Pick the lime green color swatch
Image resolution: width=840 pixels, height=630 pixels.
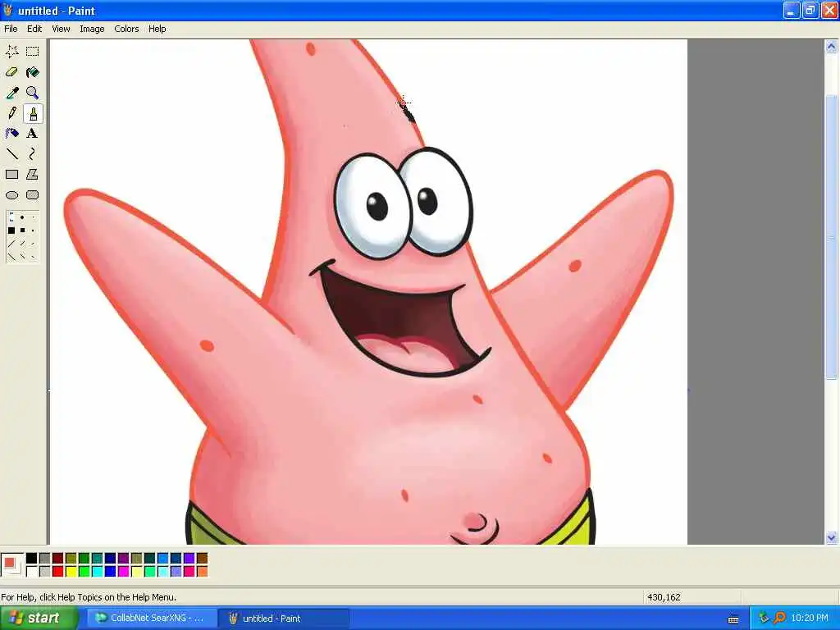tap(84, 572)
